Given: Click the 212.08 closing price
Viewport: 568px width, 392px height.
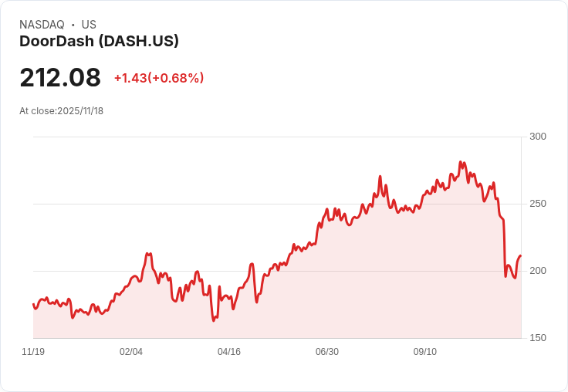Looking at the screenshot, I should 60,78.
